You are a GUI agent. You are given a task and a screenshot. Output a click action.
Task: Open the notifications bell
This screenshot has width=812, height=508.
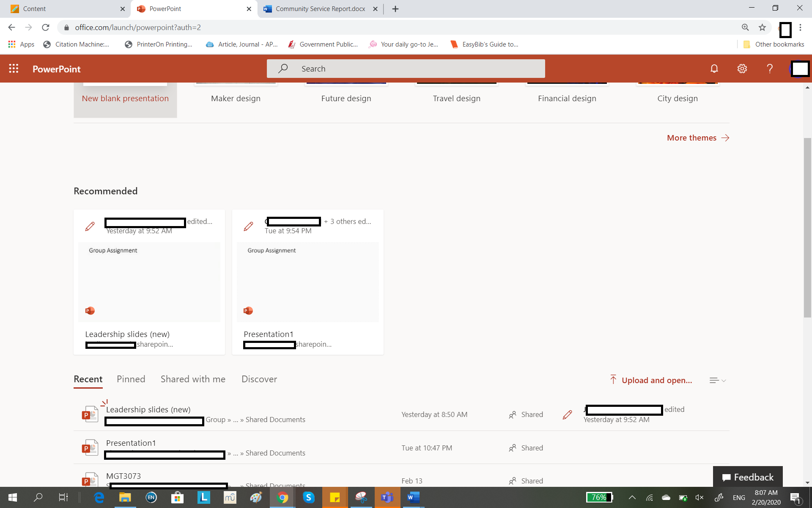pos(714,69)
